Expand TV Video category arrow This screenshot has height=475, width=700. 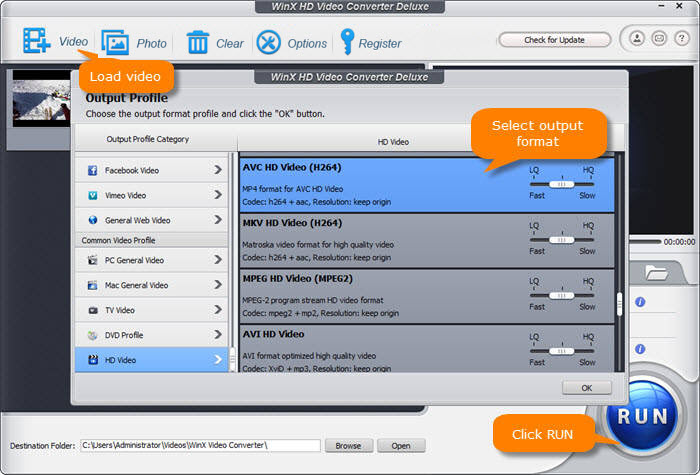(x=218, y=309)
